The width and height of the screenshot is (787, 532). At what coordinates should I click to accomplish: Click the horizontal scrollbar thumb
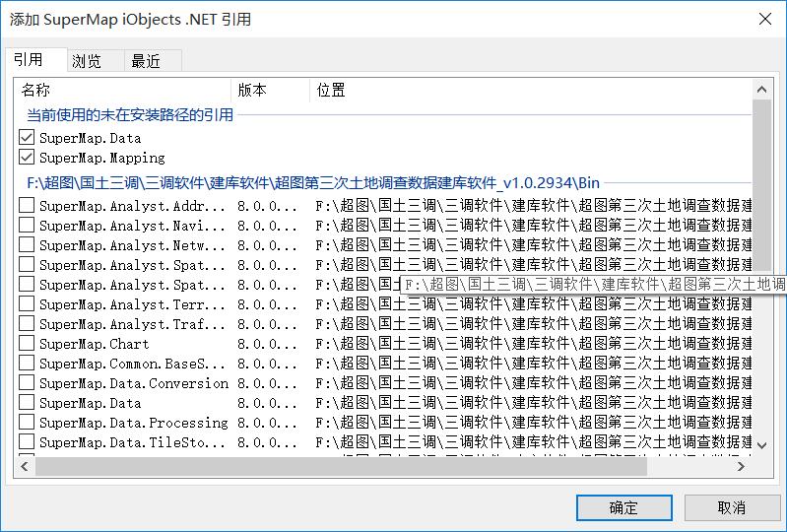[341, 466]
